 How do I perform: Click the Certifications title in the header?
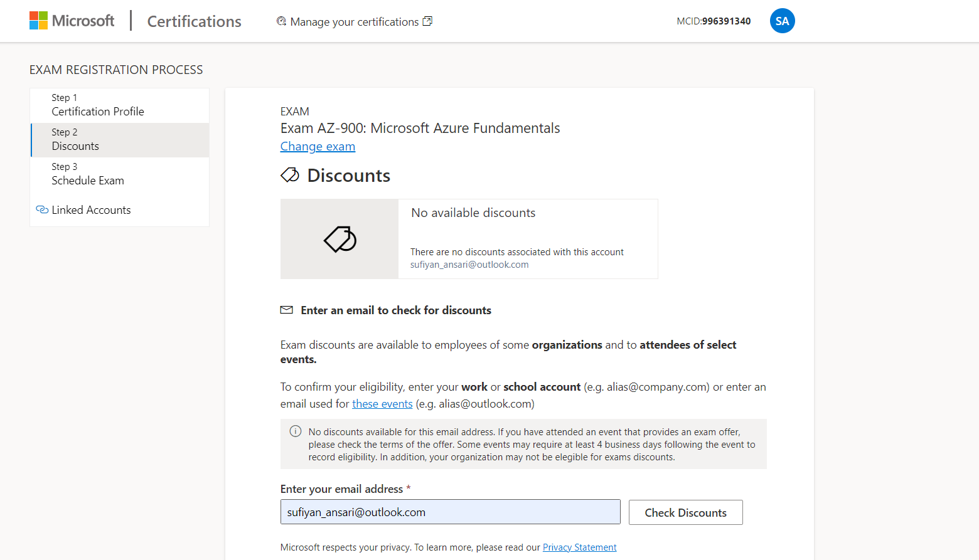point(193,21)
